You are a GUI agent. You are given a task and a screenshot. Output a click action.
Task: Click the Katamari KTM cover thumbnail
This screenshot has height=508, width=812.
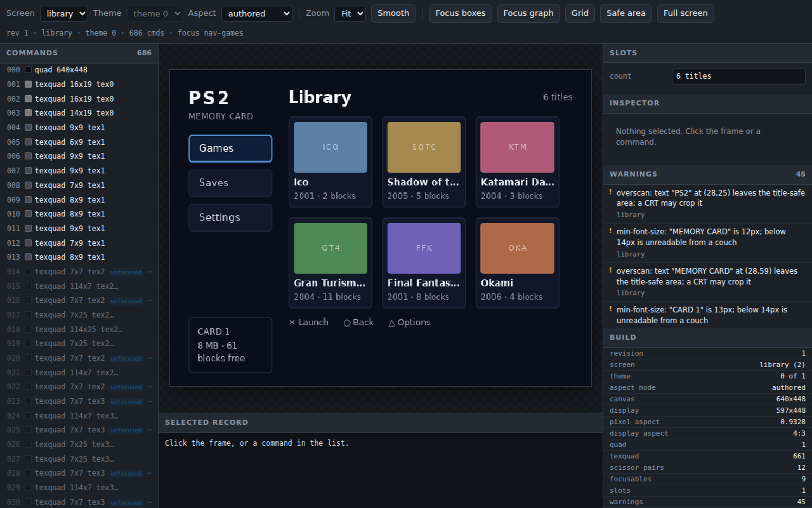click(518, 147)
